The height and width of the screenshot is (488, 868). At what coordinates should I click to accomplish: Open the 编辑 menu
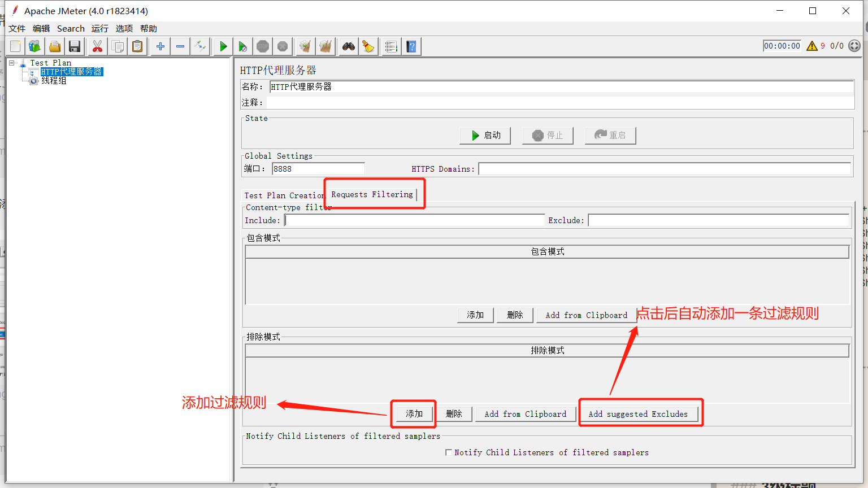41,28
